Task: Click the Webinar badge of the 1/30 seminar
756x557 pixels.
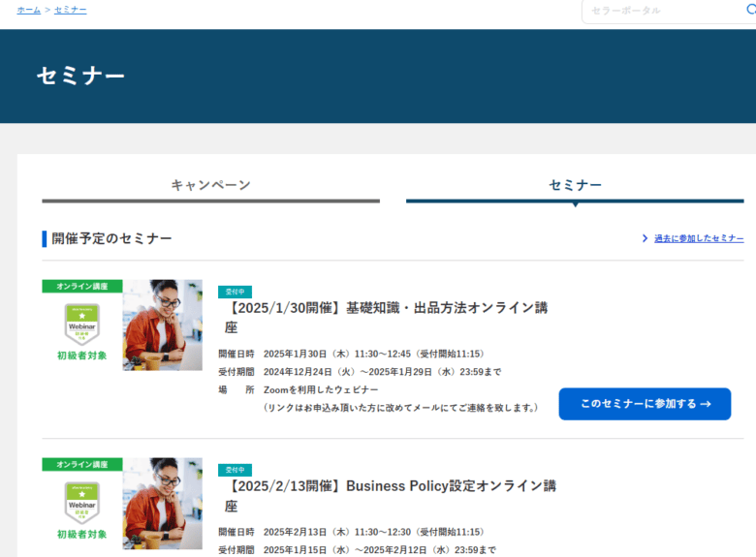Action: pyautogui.click(x=81, y=323)
